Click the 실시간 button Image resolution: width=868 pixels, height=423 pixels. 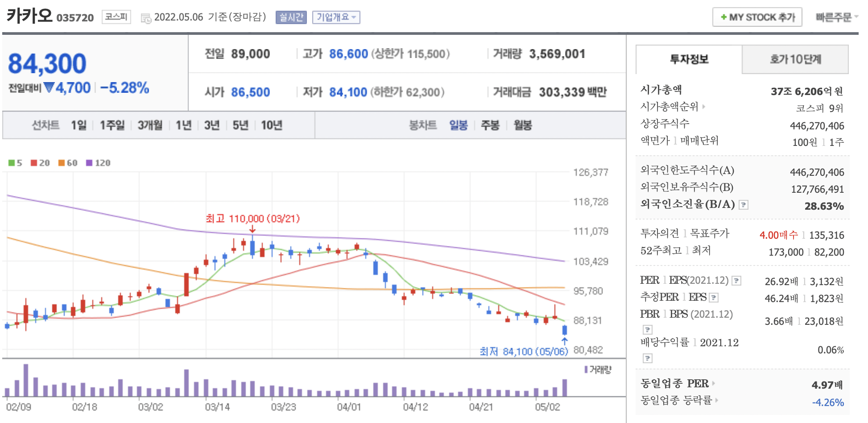[x=291, y=17]
